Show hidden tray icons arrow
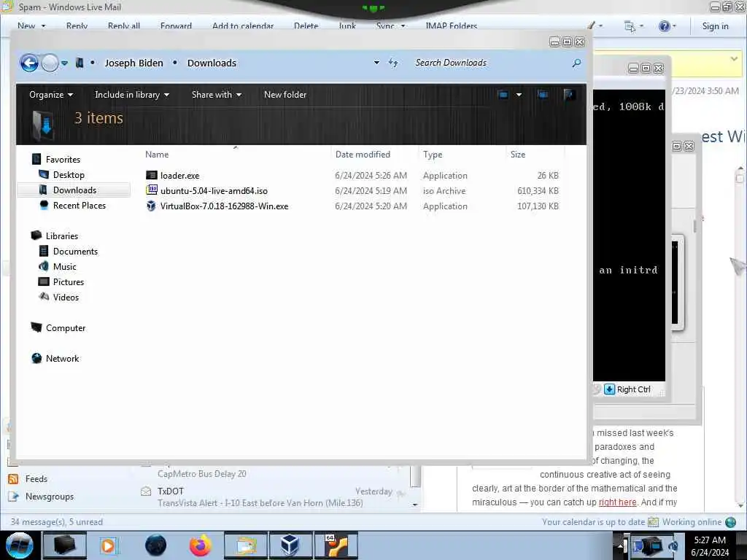747x560 pixels. [x=622, y=545]
